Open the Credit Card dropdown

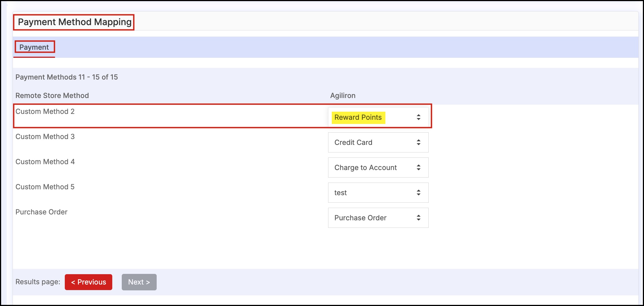click(x=378, y=142)
